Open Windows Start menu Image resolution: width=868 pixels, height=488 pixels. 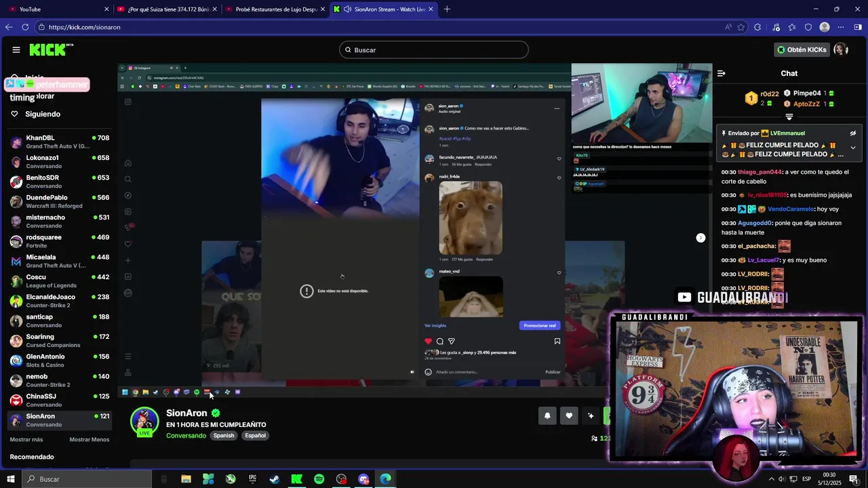10,479
